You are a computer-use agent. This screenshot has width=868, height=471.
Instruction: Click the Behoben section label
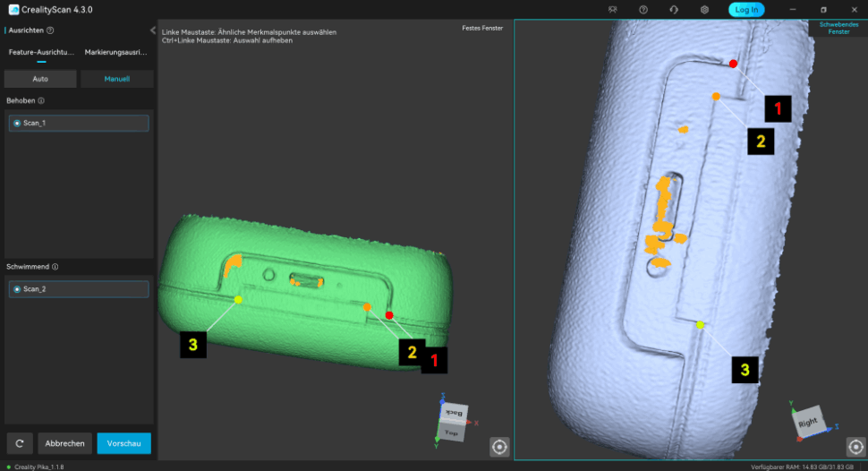pyautogui.click(x=21, y=101)
